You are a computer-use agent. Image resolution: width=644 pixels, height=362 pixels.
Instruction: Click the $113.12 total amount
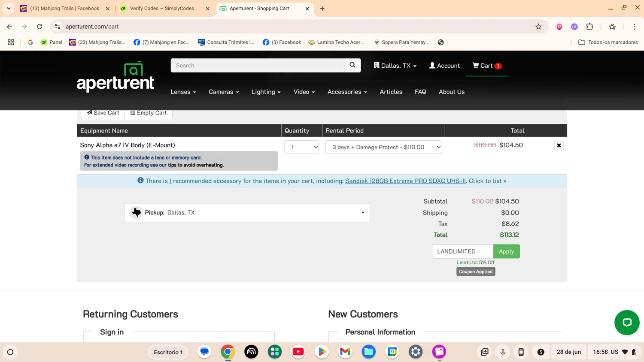point(509,235)
